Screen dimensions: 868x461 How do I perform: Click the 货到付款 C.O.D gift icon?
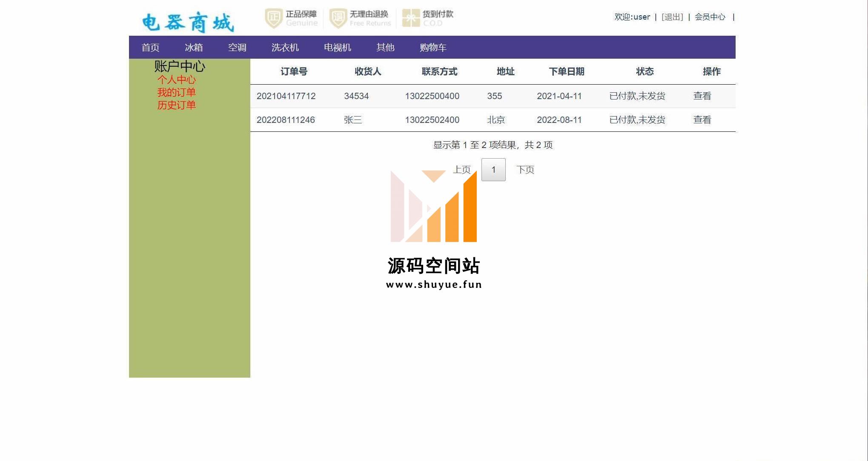click(411, 18)
